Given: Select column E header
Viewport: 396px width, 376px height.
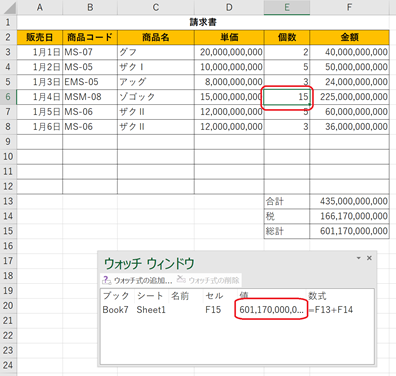Looking at the screenshot, I should pos(287,7).
